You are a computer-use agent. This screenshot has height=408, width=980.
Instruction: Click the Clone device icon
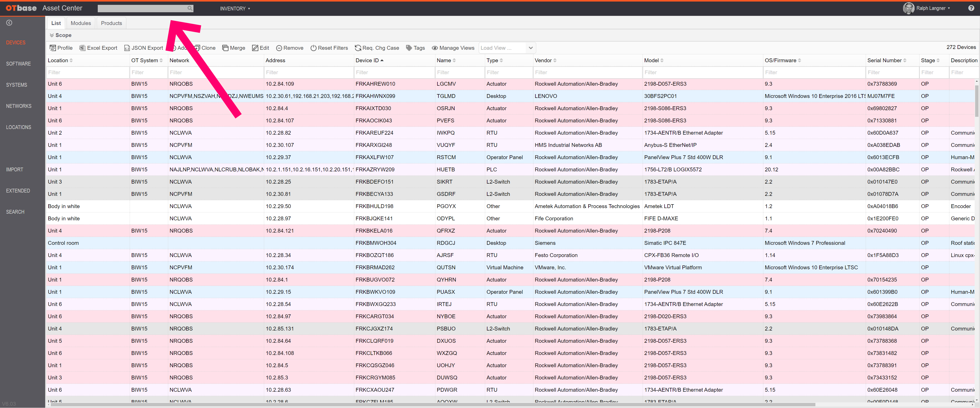tap(197, 48)
